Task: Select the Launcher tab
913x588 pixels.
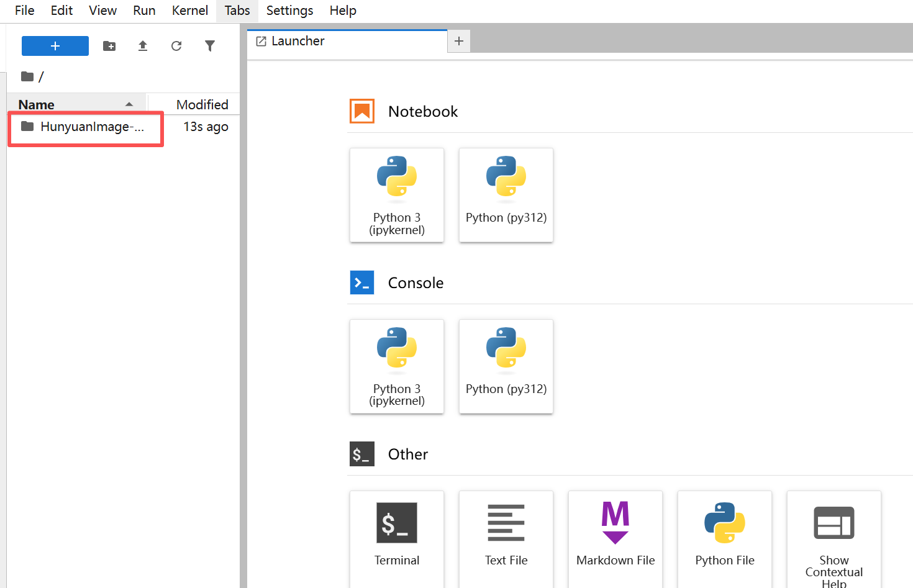Action: (347, 41)
